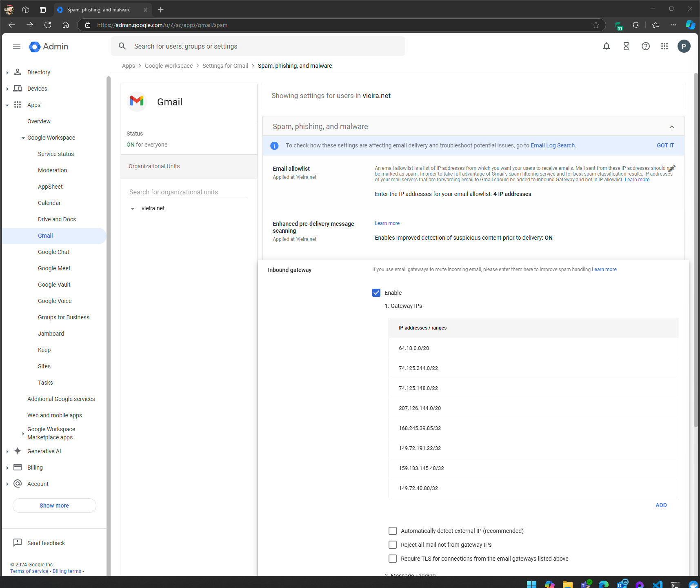Bookmark this page with star icon
Screen dimensions: 700x588
click(x=596, y=25)
